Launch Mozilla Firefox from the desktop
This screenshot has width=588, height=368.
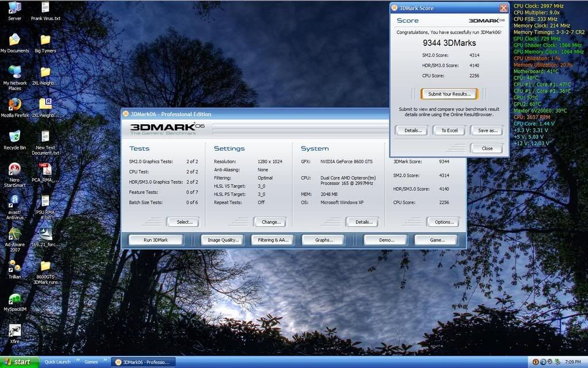click(x=14, y=105)
